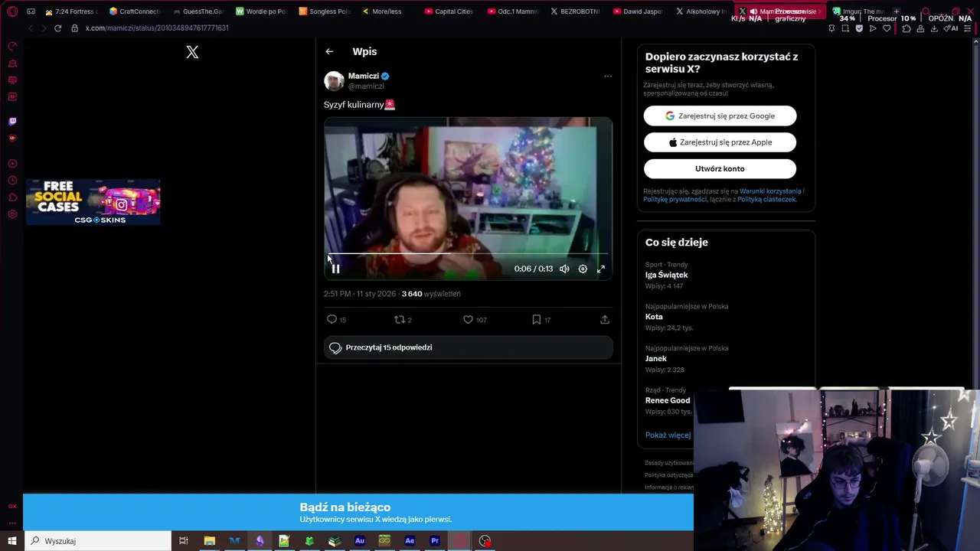Switch to the BEZROBOTNI tab
Image resolution: width=980 pixels, height=551 pixels.
pos(575,11)
